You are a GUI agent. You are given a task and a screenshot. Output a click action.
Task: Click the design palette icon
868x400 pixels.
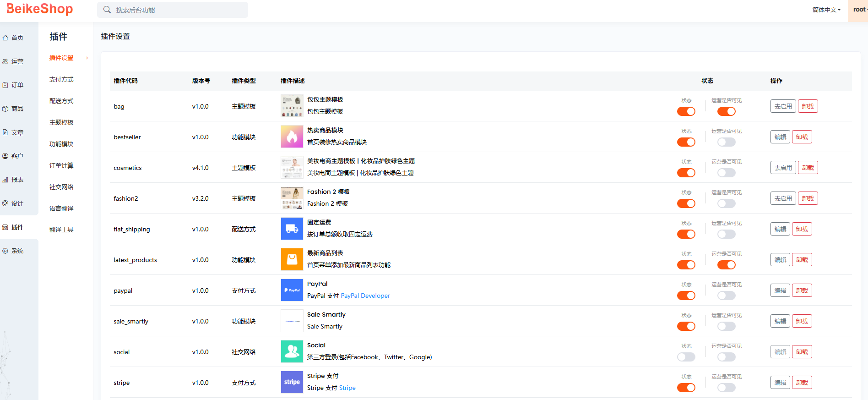(5, 203)
